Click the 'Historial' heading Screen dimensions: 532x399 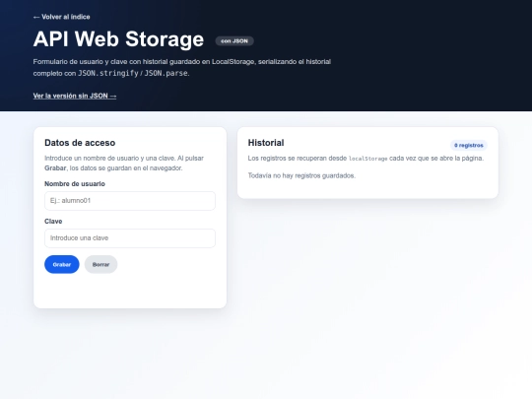[266, 143]
